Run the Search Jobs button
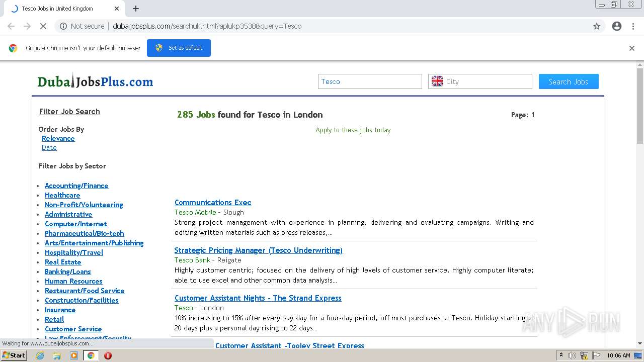The height and width of the screenshot is (362, 644). (569, 81)
